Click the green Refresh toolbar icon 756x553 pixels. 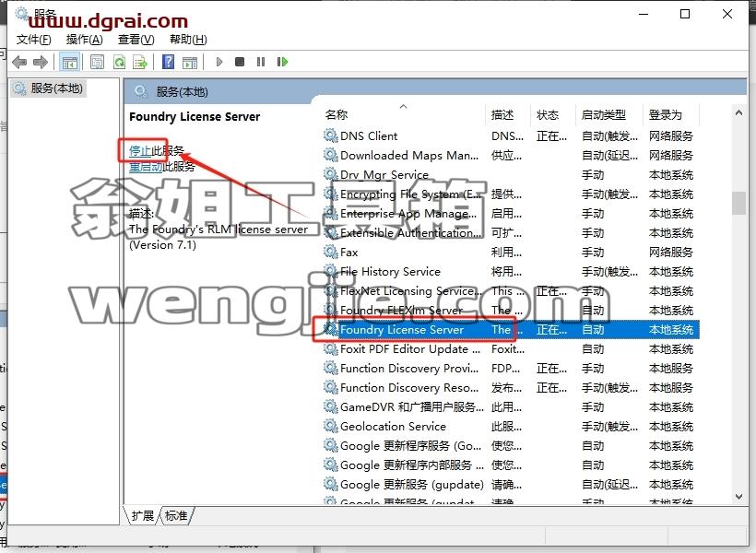coord(119,62)
